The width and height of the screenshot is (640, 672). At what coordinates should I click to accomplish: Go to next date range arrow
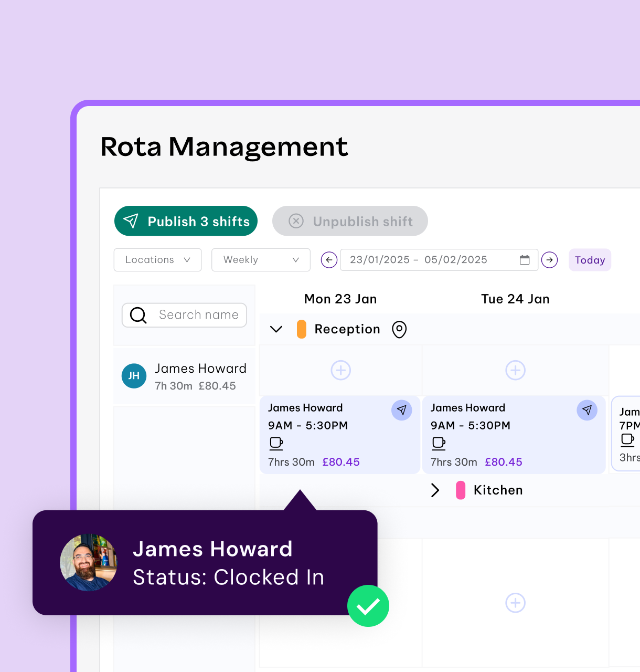[x=549, y=260]
